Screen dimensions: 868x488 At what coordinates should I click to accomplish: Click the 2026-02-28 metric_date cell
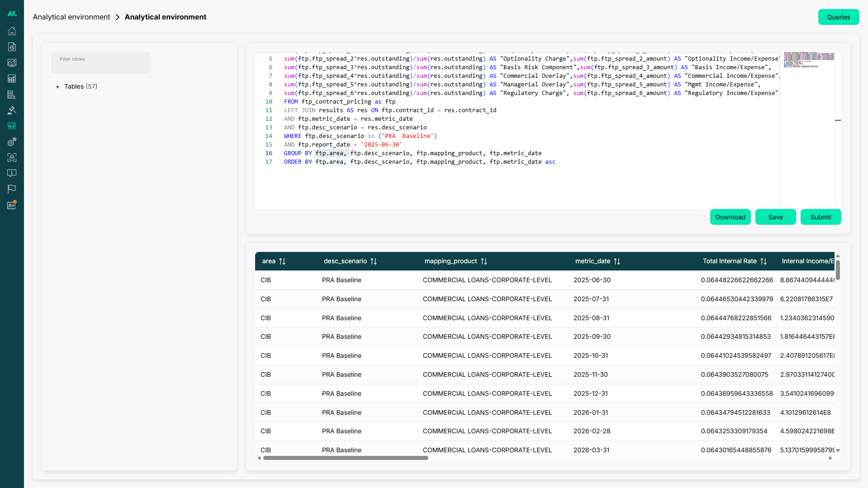(x=592, y=431)
